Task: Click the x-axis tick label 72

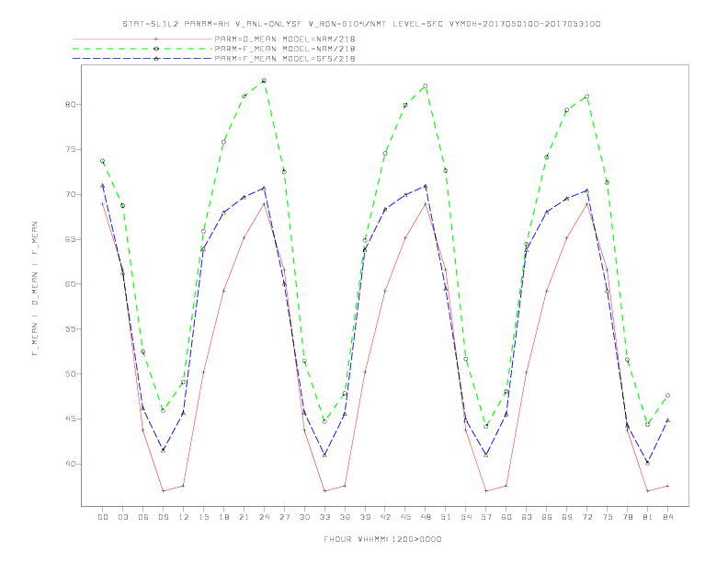Action: coord(586,517)
